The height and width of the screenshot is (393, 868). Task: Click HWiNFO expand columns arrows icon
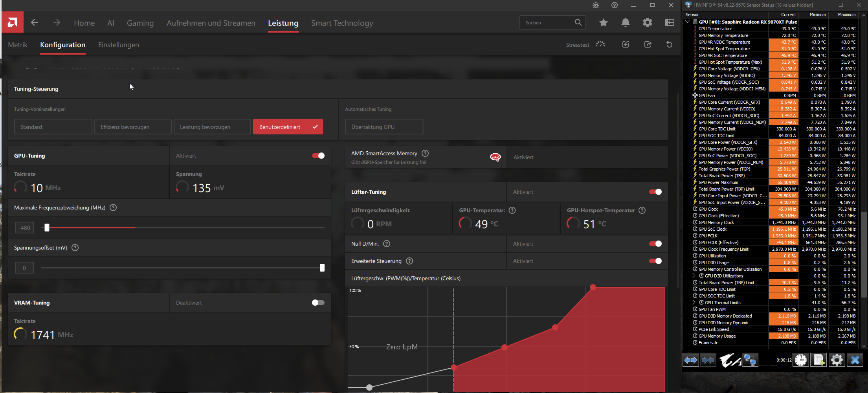point(691,360)
